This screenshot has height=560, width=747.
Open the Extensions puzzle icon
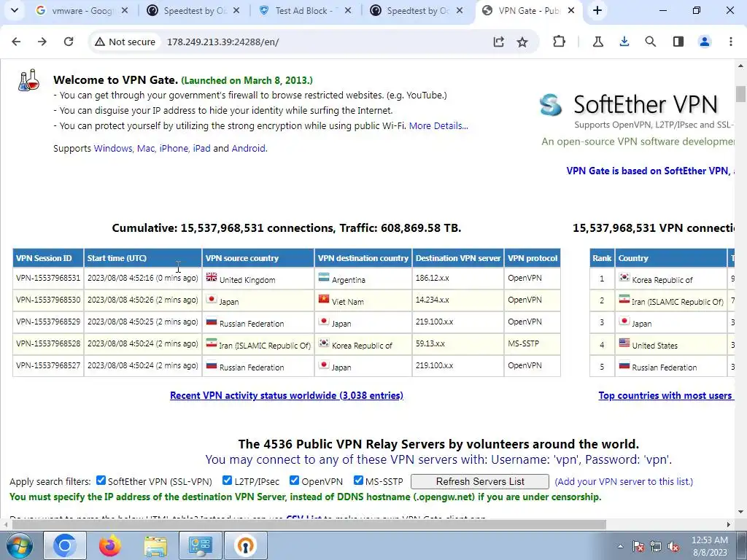559,42
